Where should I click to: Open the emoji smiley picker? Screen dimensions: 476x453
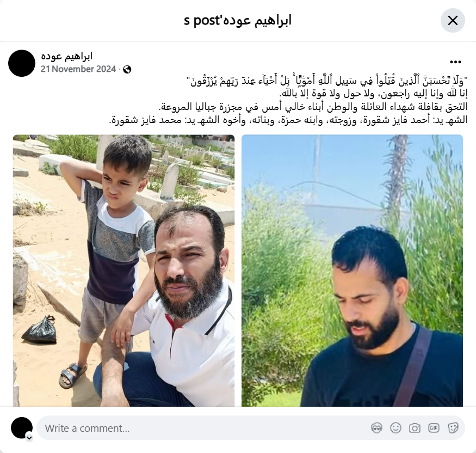point(395,428)
